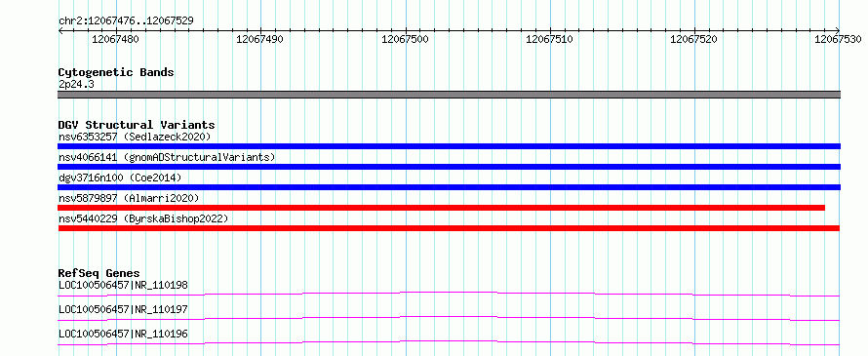Click ruler position 12067510
The width and height of the screenshot is (868, 356).
click(550, 39)
